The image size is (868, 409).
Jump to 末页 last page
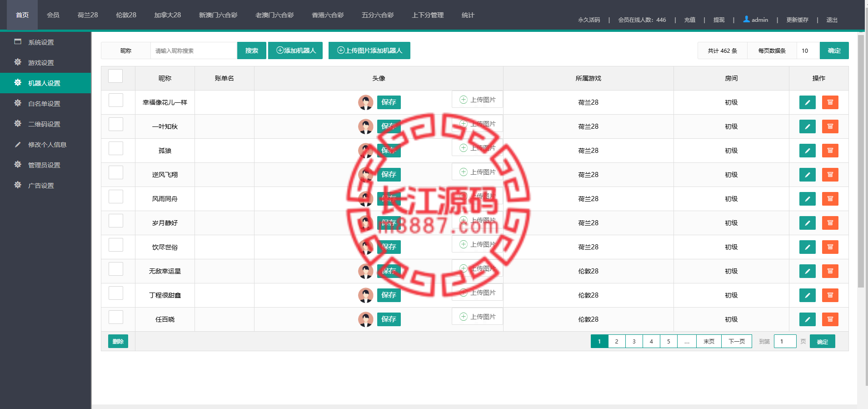709,341
